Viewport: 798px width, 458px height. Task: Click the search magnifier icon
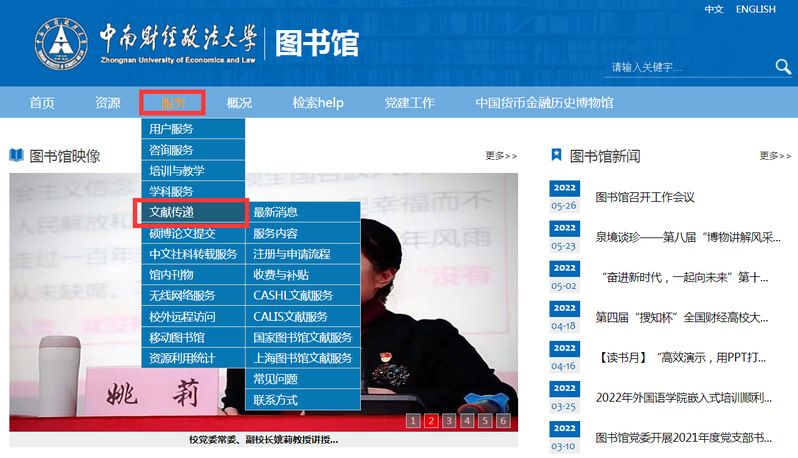[782, 67]
